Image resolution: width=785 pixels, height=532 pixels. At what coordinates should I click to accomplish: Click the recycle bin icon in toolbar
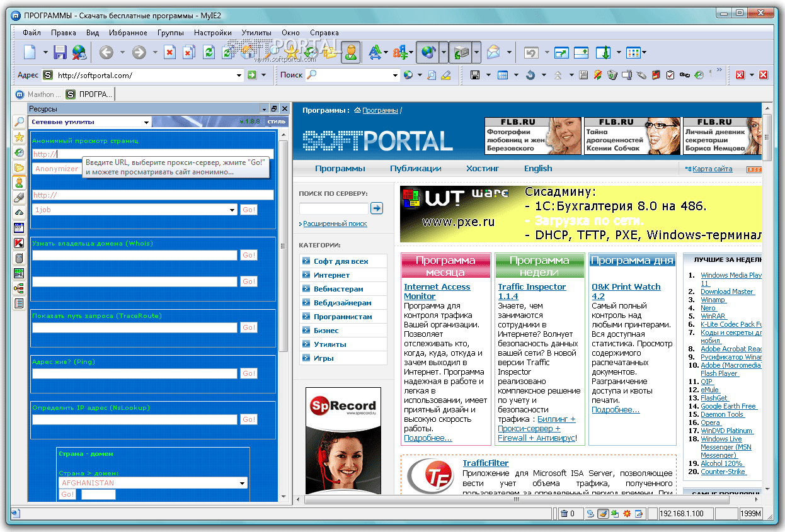[x=612, y=76]
